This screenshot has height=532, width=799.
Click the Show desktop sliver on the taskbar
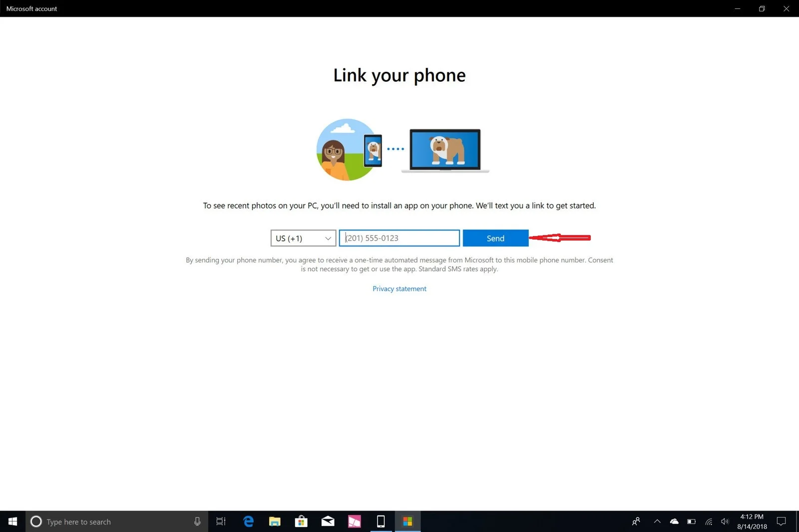coord(797,522)
